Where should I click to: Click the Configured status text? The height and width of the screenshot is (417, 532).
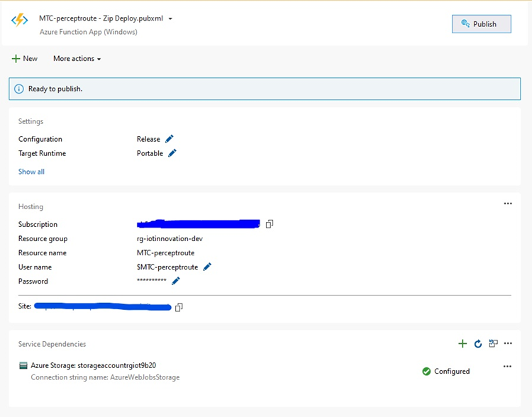pyautogui.click(x=452, y=371)
